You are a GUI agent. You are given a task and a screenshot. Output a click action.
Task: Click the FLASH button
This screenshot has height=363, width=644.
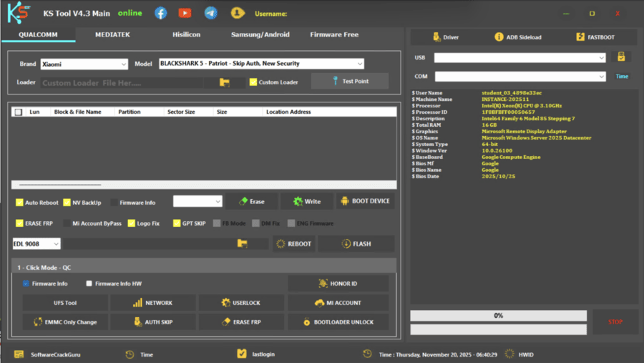[x=356, y=243]
